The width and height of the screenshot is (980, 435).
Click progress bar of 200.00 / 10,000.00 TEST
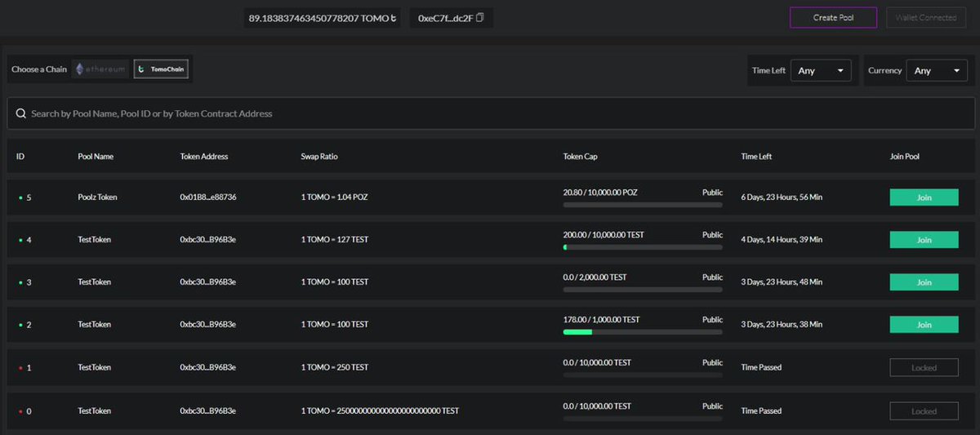coord(643,246)
